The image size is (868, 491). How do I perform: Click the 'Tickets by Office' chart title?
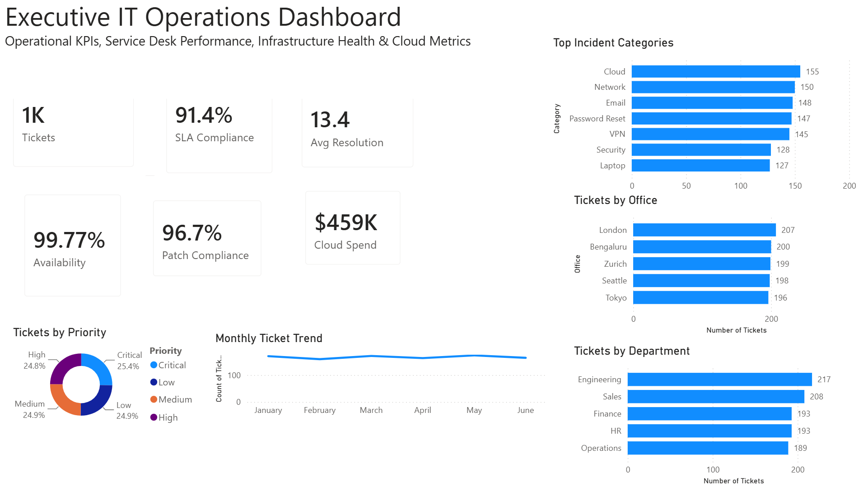(x=616, y=200)
